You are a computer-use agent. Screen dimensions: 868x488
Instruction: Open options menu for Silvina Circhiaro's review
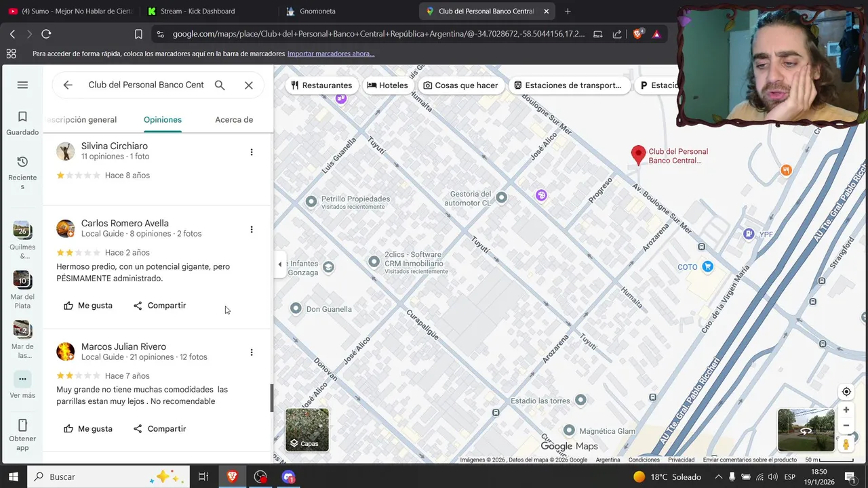(252, 152)
